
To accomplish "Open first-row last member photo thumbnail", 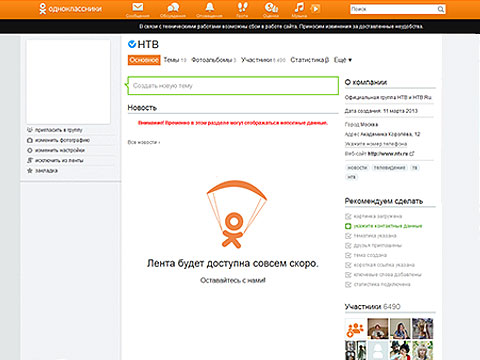I will (x=422, y=328).
